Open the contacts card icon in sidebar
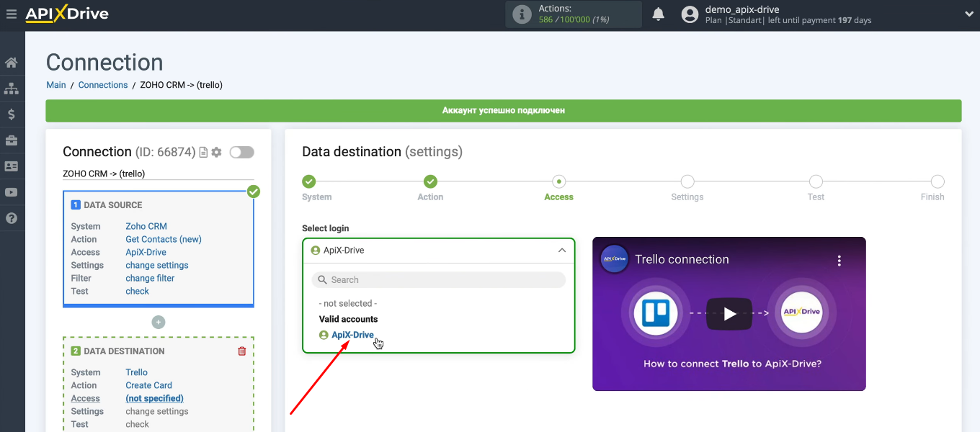980x432 pixels. pos(12,166)
